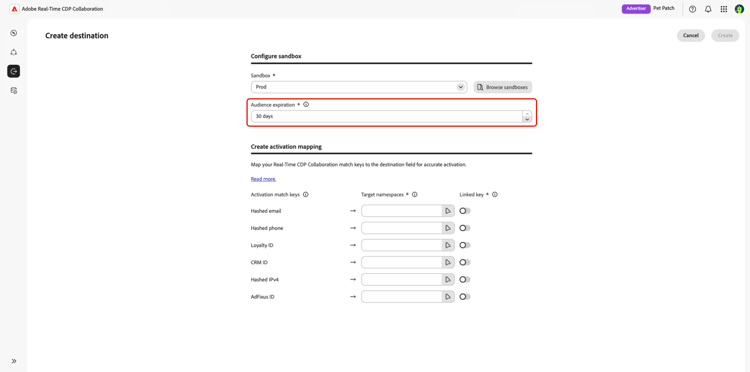Click the info icon next to Audience expiration
750x372 pixels.
point(306,104)
